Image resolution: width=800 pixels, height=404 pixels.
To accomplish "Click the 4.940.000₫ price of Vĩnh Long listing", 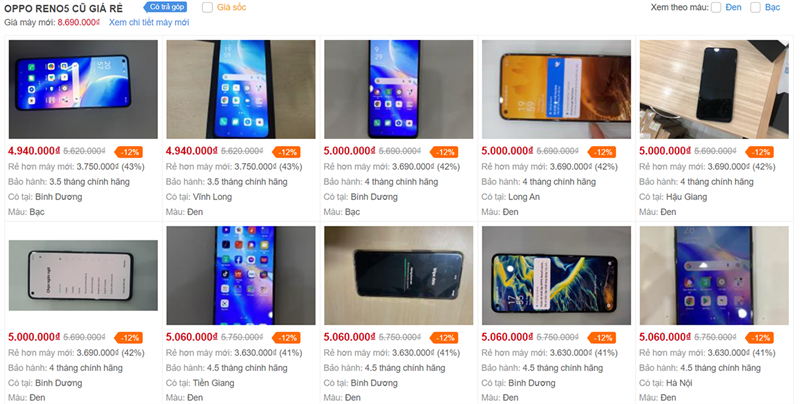I will (x=192, y=151).
